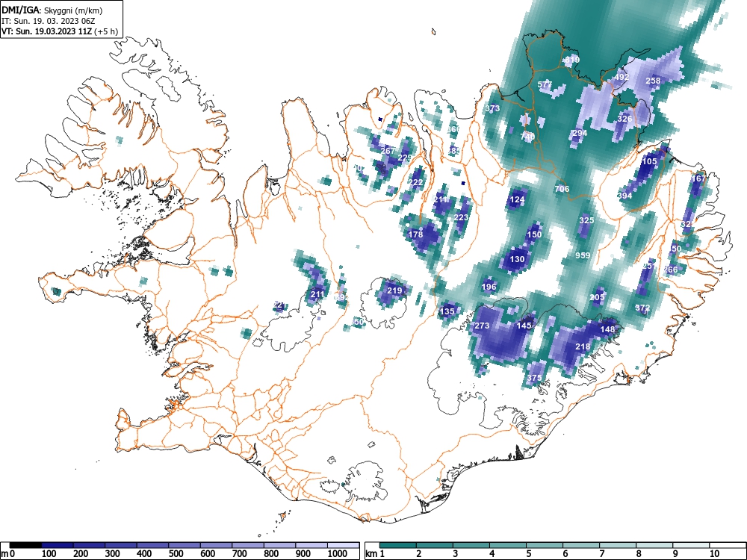Click the 10 label on the kilometer scale
The width and height of the screenshot is (747, 560).
point(714,554)
